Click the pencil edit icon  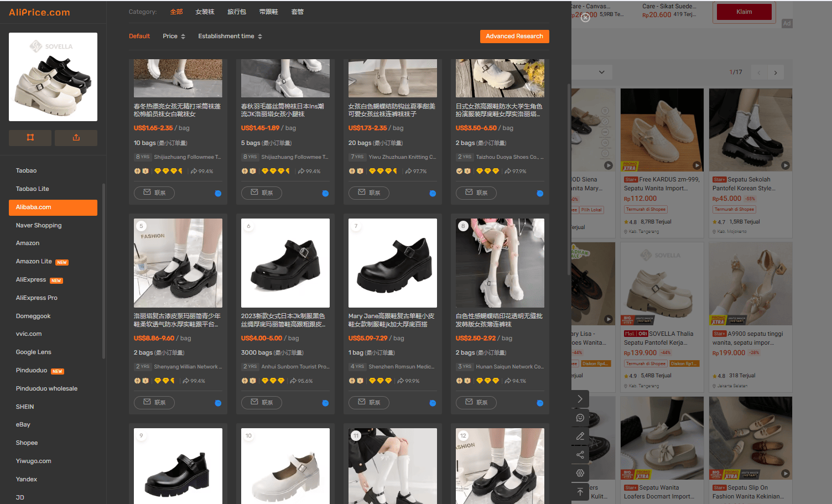coord(580,437)
